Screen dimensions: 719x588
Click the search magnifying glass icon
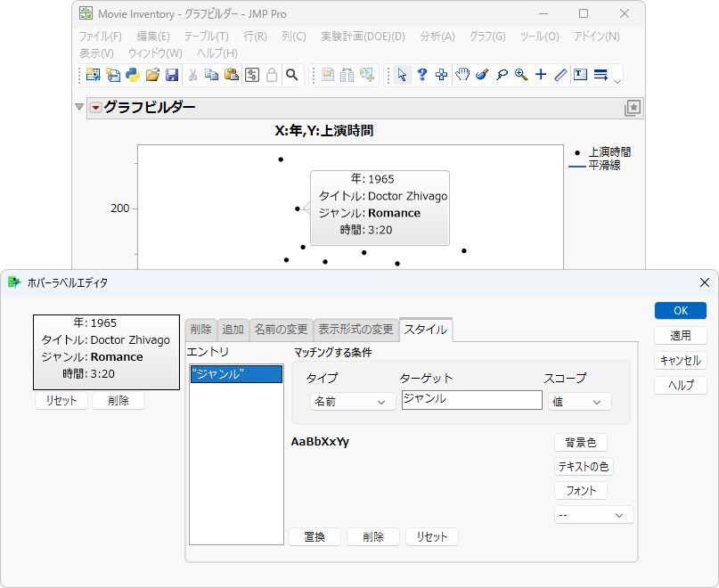click(292, 74)
